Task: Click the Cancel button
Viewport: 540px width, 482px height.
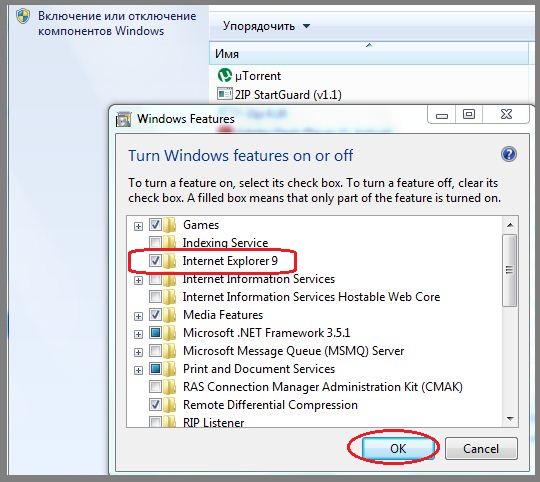Action: [x=481, y=448]
